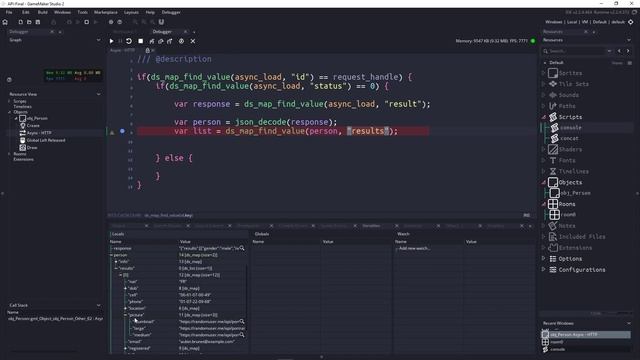Select obj_Person in the Resource View tree
Viewport: 640px width, 360px height.
click(37, 118)
